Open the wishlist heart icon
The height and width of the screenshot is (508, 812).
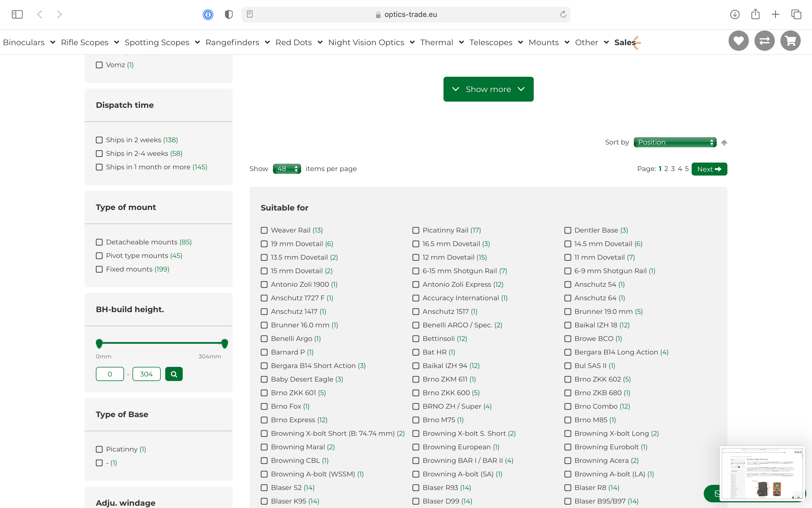pos(738,41)
